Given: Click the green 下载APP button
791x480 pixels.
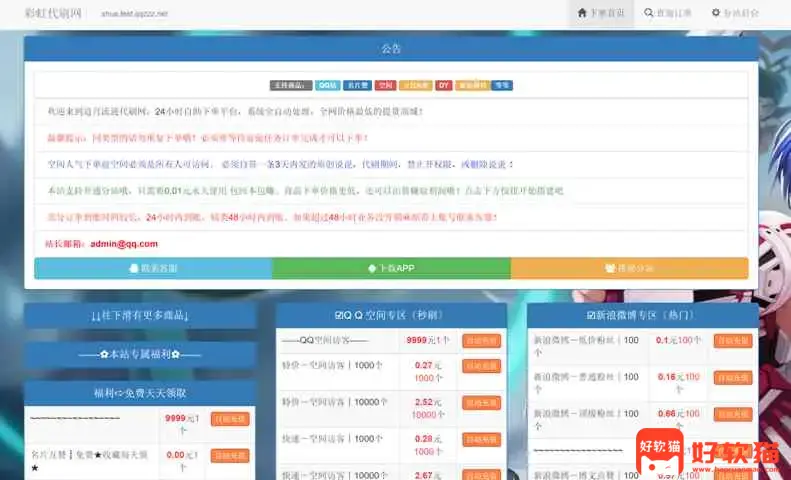Looking at the screenshot, I should pyautogui.click(x=391, y=268).
